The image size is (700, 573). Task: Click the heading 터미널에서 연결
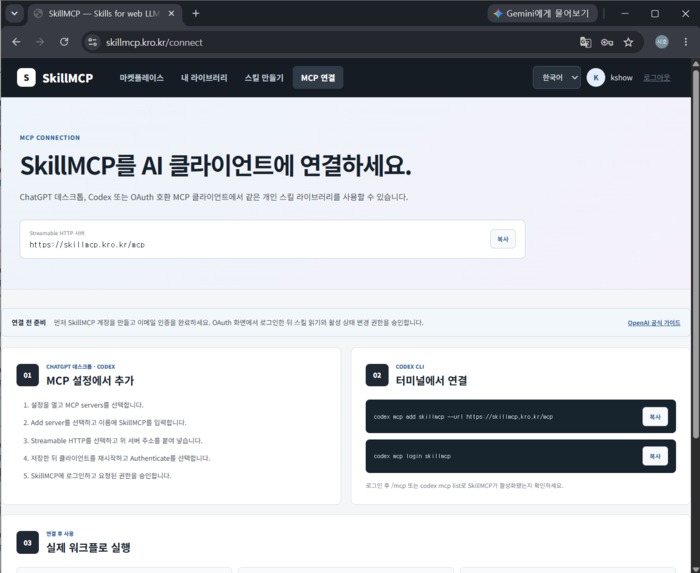point(431,381)
